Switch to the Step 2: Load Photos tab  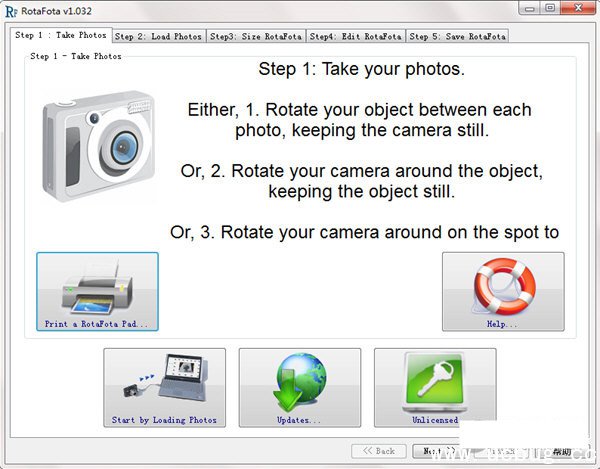point(158,36)
